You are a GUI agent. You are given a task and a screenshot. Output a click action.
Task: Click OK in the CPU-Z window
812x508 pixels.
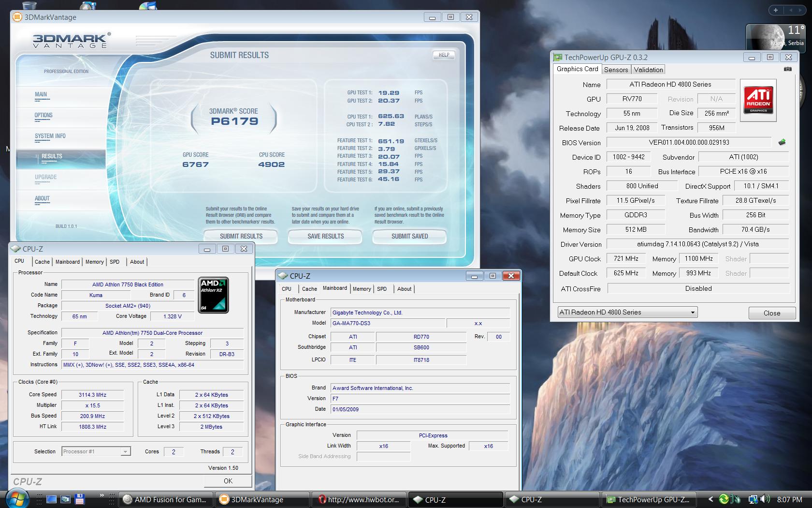click(x=228, y=481)
